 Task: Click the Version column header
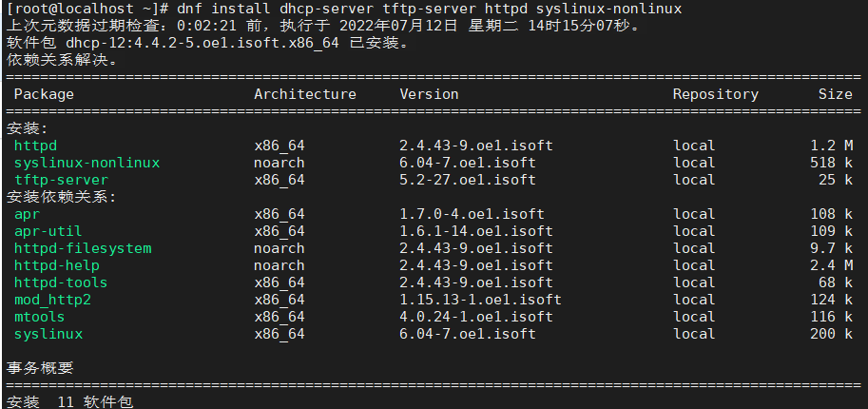[x=429, y=94]
